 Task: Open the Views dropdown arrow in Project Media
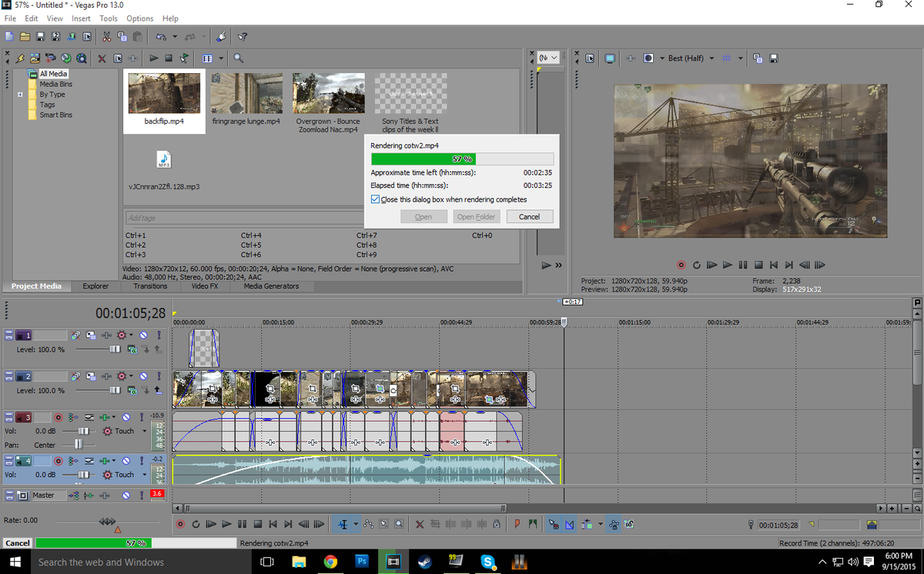coord(222,58)
